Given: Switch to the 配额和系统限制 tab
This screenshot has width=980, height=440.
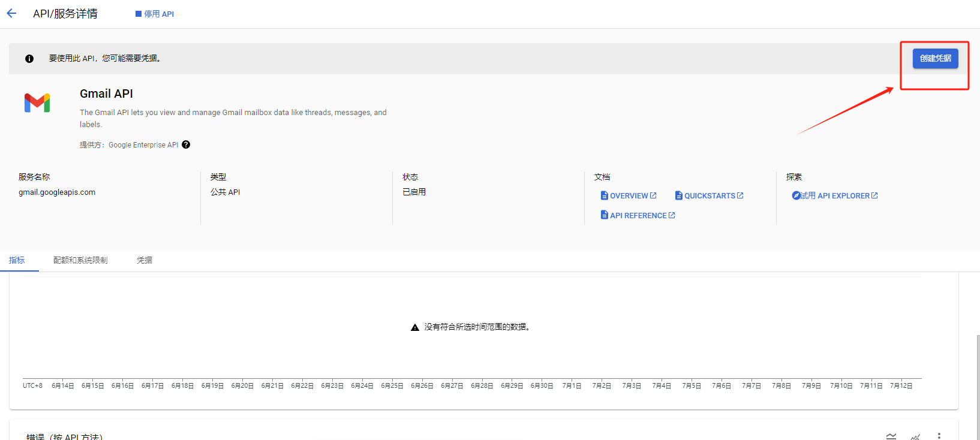Looking at the screenshot, I should pyautogui.click(x=80, y=260).
